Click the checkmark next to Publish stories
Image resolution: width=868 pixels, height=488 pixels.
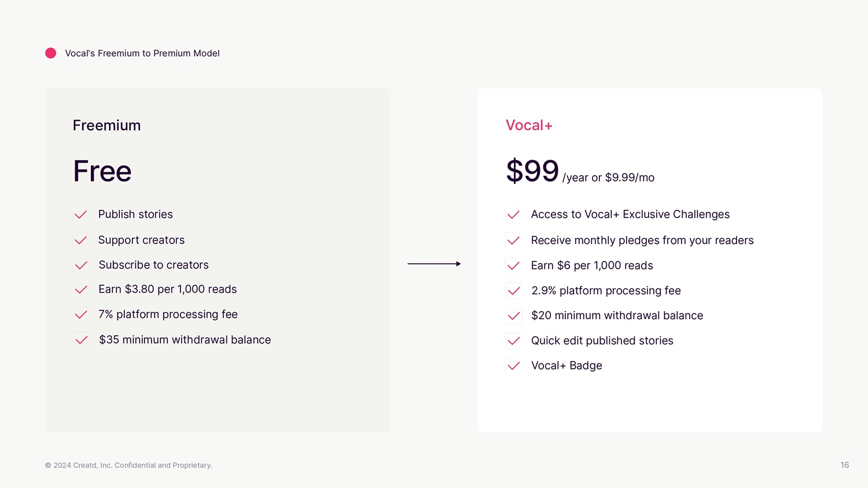point(81,215)
